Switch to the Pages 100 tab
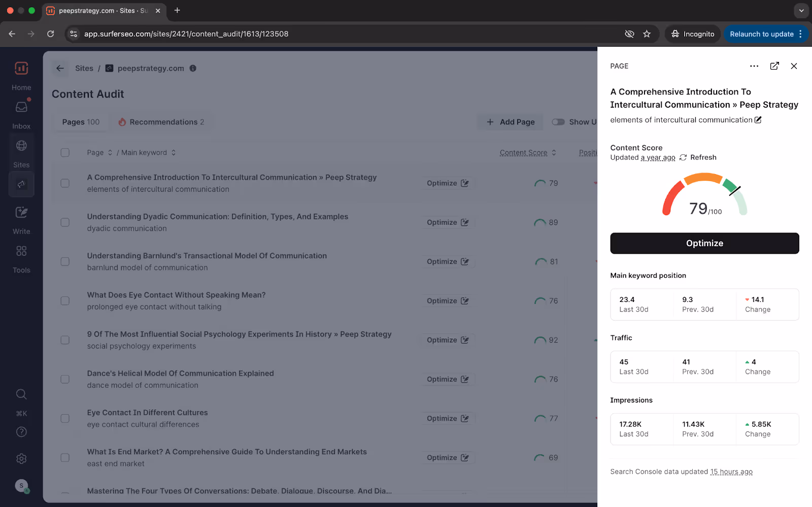 click(x=81, y=122)
